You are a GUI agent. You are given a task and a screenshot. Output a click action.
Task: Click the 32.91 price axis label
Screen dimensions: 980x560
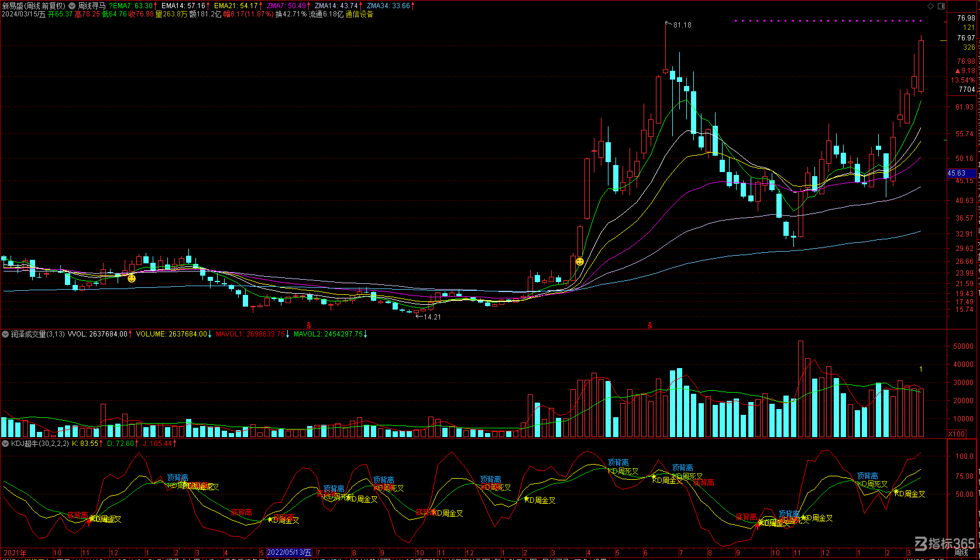[964, 234]
